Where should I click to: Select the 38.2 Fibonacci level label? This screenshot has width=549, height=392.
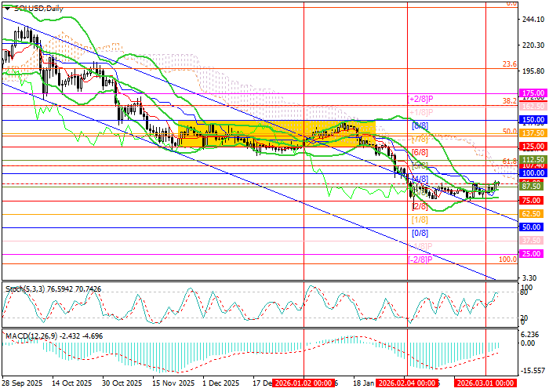tap(510, 101)
